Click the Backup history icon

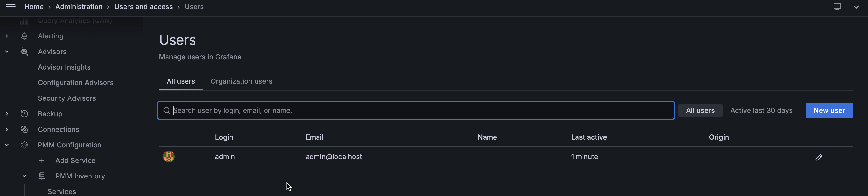pos(24,114)
